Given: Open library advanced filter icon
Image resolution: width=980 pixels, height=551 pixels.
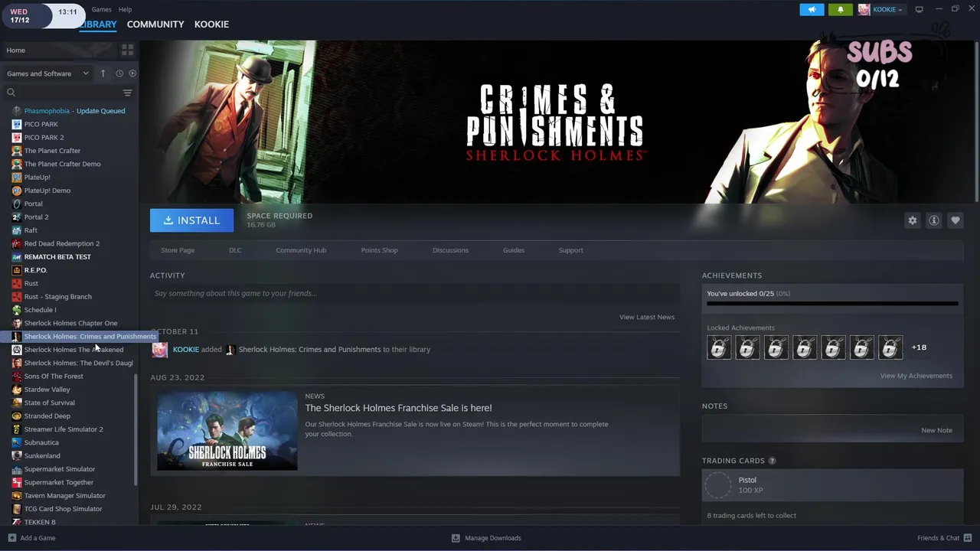Looking at the screenshot, I should tap(127, 93).
